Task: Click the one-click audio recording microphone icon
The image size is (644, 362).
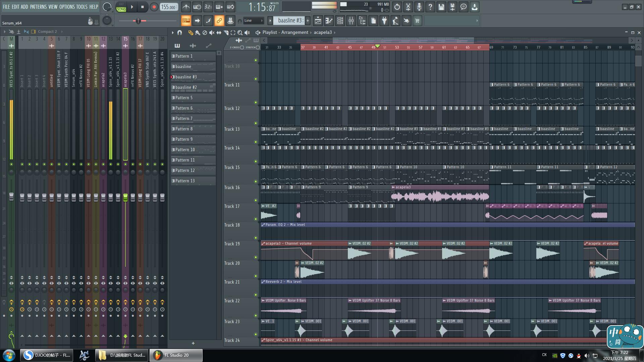Action: click(x=419, y=7)
